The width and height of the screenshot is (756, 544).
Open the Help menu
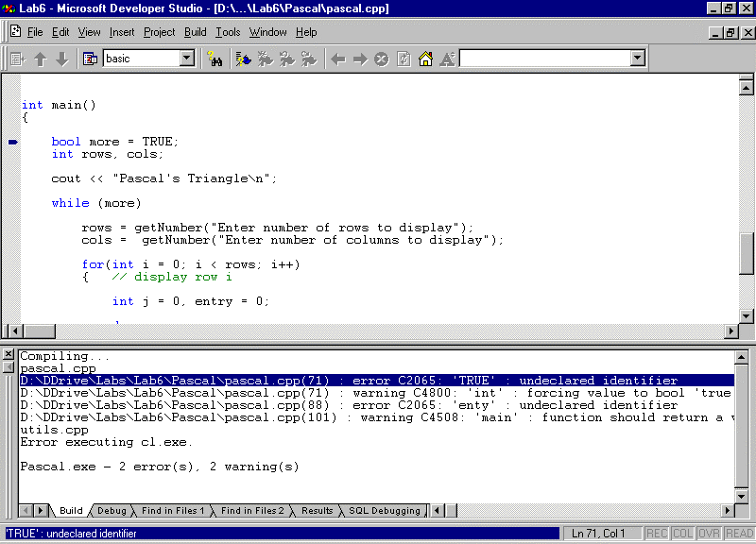306,32
